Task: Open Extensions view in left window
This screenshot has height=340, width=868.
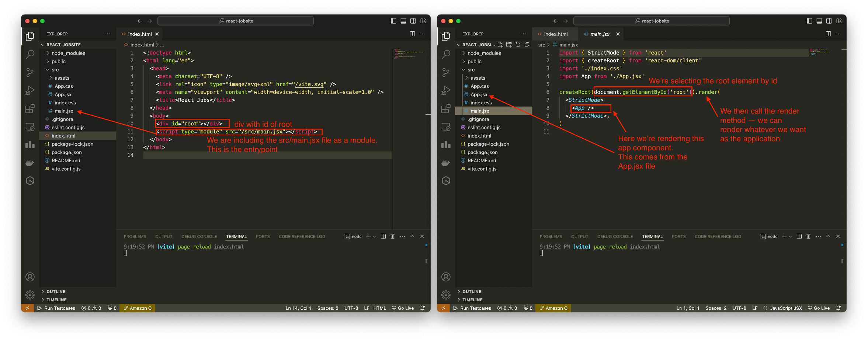Action: (x=30, y=108)
